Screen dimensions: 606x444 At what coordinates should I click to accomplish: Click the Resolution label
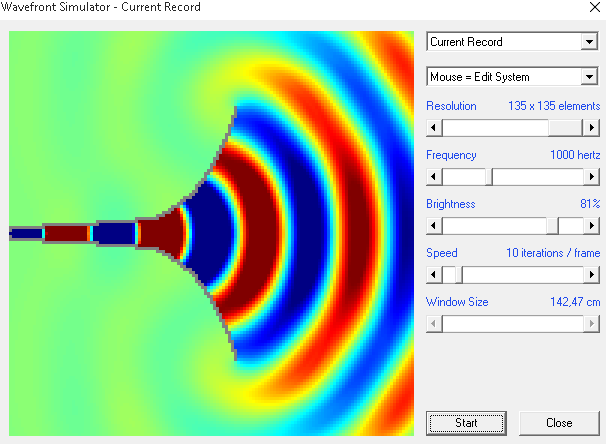coord(451,106)
